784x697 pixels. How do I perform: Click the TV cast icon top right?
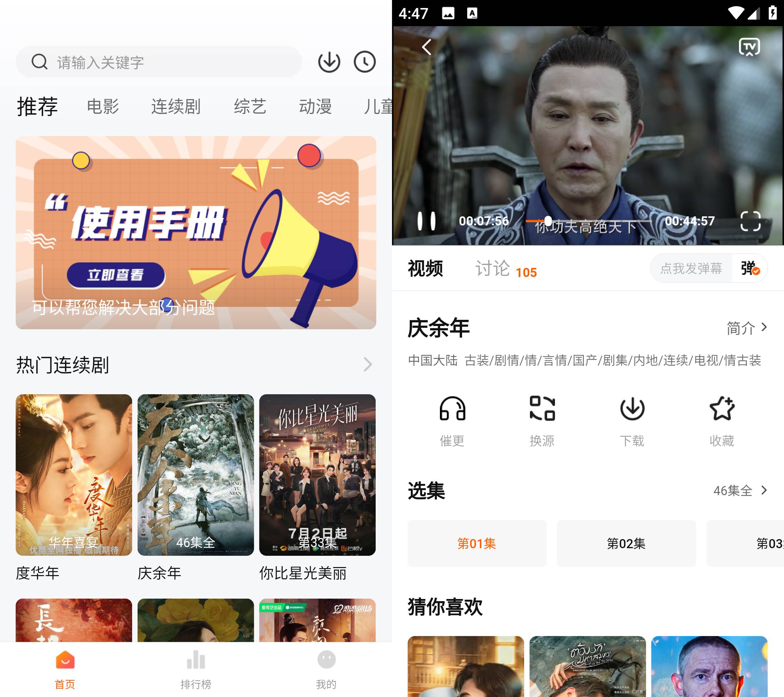coord(749,46)
